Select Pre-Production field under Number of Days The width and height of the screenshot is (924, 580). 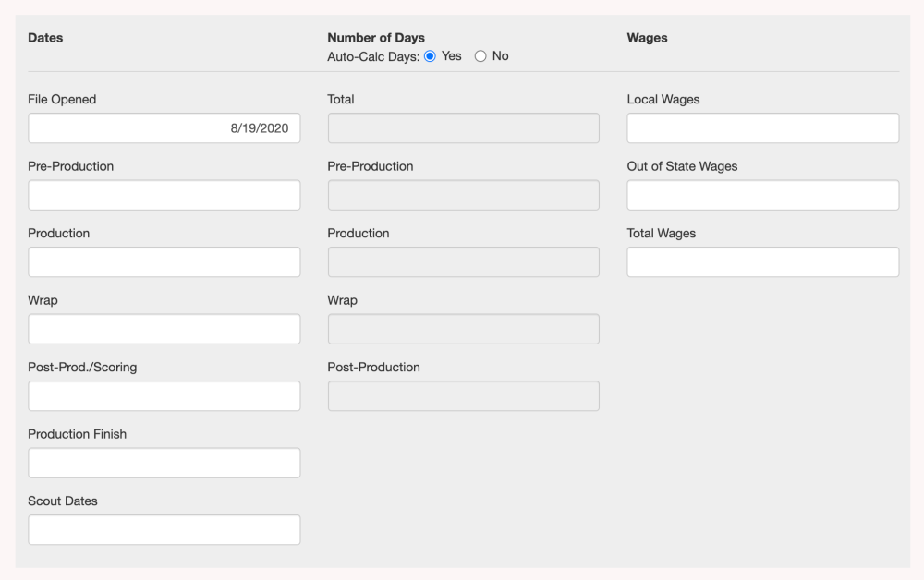463,195
